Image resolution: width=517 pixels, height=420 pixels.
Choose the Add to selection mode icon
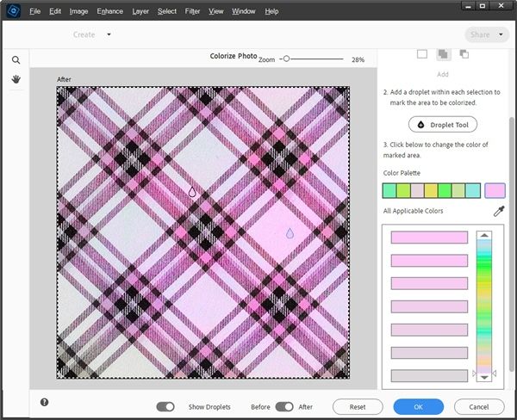pyautogui.click(x=443, y=54)
